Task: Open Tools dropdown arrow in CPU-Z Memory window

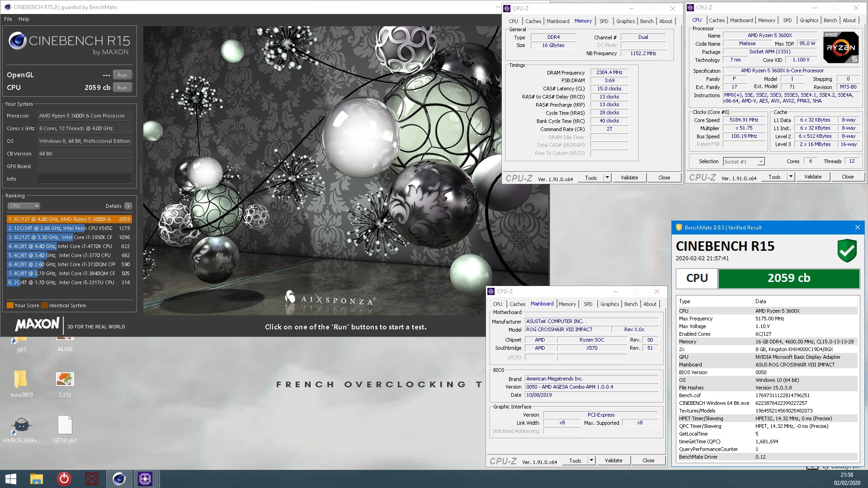Action: point(607,178)
